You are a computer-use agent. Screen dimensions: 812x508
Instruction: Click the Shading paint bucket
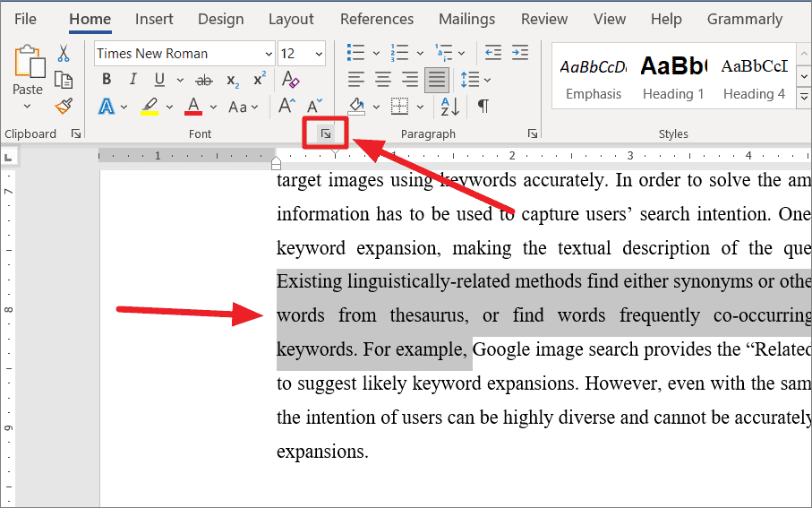tap(356, 107)
